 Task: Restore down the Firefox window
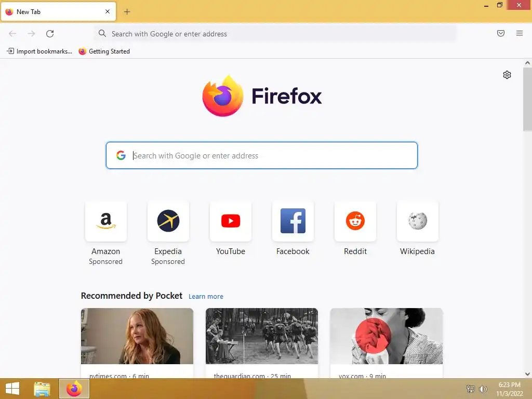499,5
